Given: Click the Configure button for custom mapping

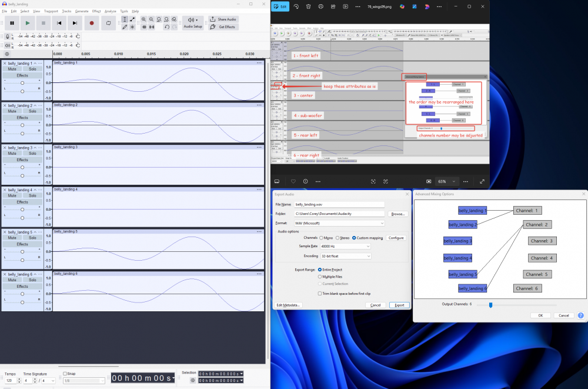Looking at the screenshot, I should 395,238.
